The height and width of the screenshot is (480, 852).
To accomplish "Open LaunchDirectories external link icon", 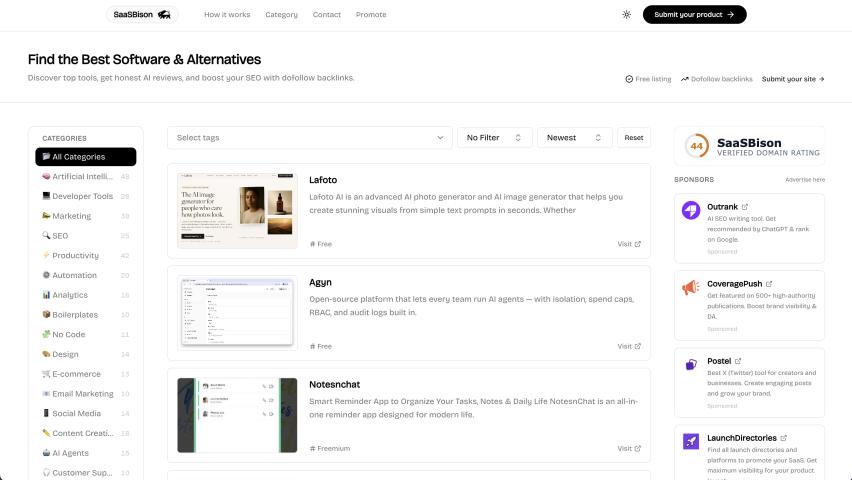I will tap(783, 438).
